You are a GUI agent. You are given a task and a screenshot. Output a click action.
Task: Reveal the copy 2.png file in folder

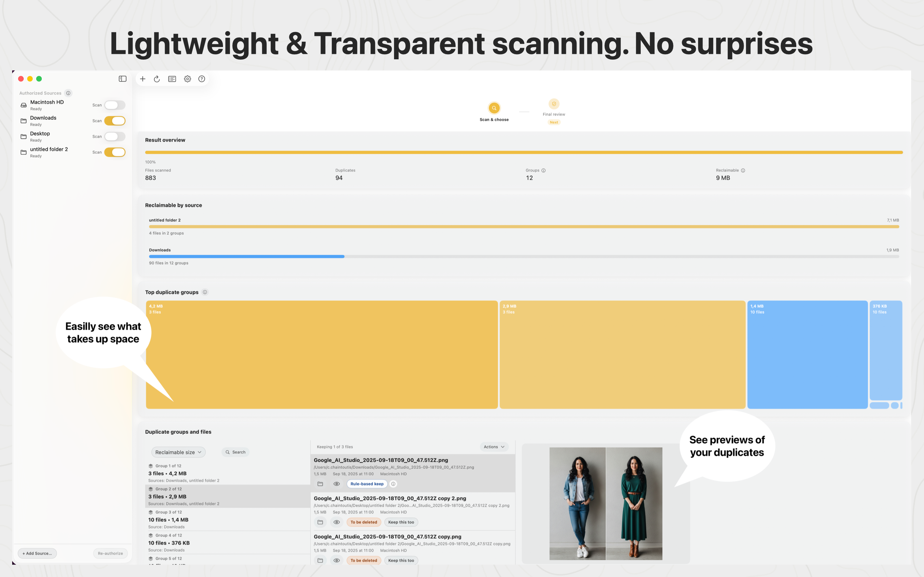click(320, 522)
